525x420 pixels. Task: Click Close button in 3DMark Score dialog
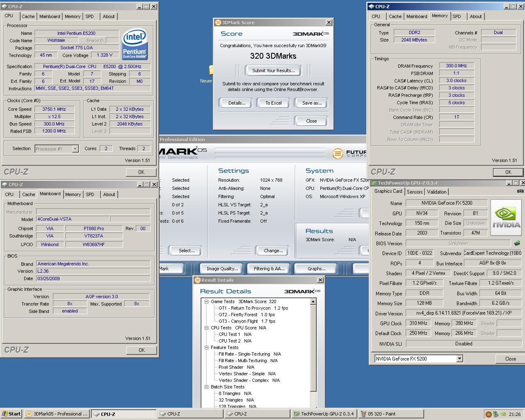point(311,121)
